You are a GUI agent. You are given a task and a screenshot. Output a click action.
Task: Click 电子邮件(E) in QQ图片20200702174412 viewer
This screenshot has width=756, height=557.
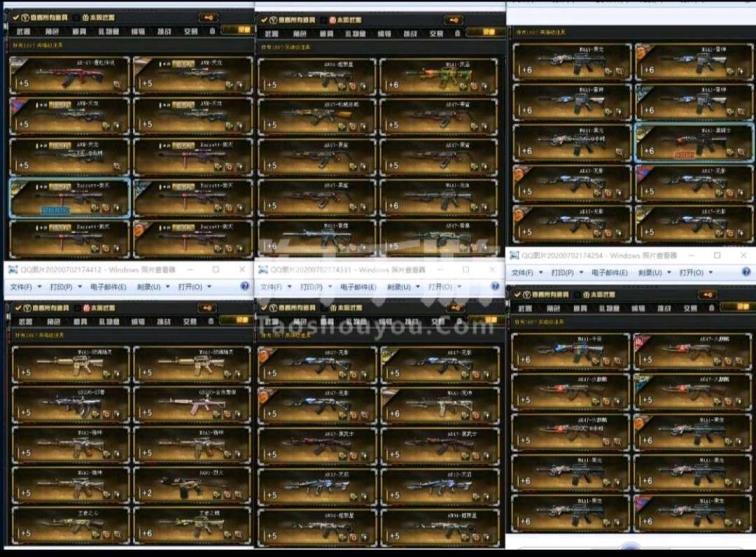(x=108, y=287)
